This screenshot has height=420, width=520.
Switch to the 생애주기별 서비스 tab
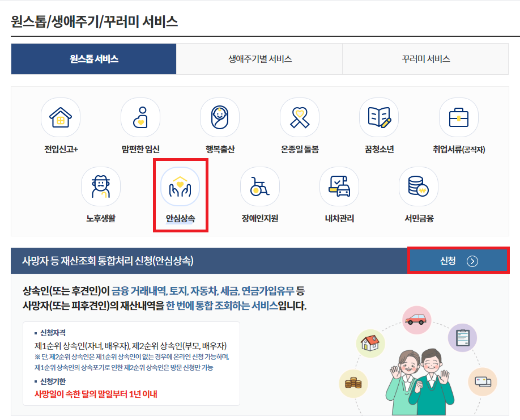point(259,59)
